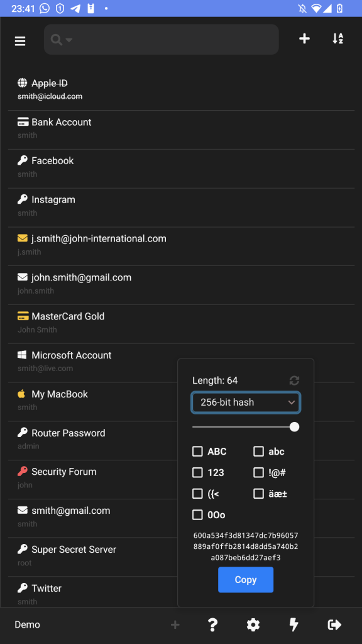Click the yellow envelope of j.smith@john-international.com

23,238
